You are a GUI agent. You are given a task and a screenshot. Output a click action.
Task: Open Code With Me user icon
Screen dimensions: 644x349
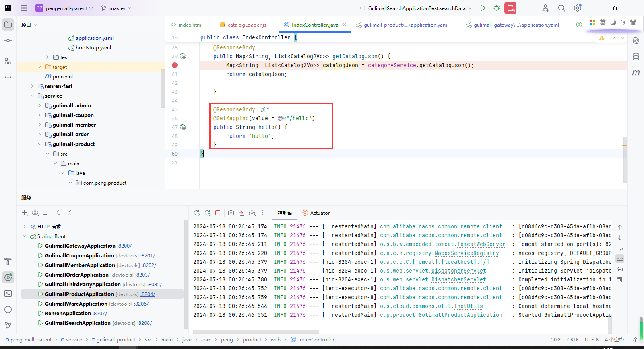tap(545, 8)
